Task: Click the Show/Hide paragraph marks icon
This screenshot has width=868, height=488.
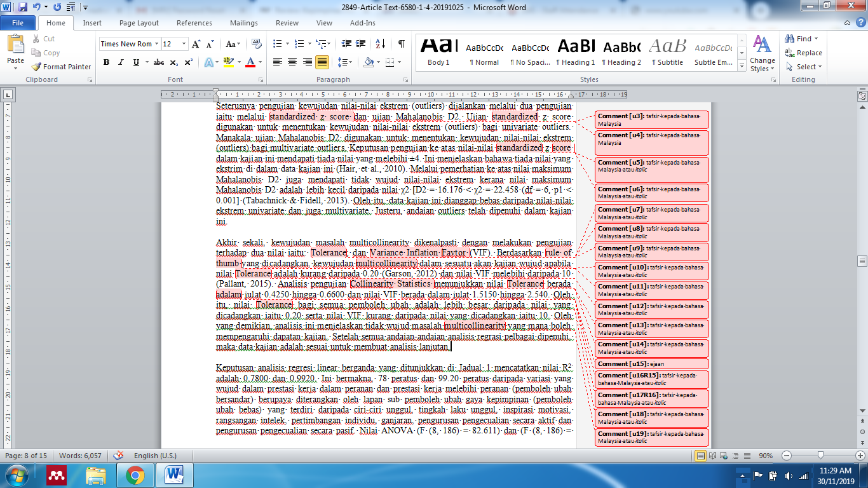Action: [401, 44]
